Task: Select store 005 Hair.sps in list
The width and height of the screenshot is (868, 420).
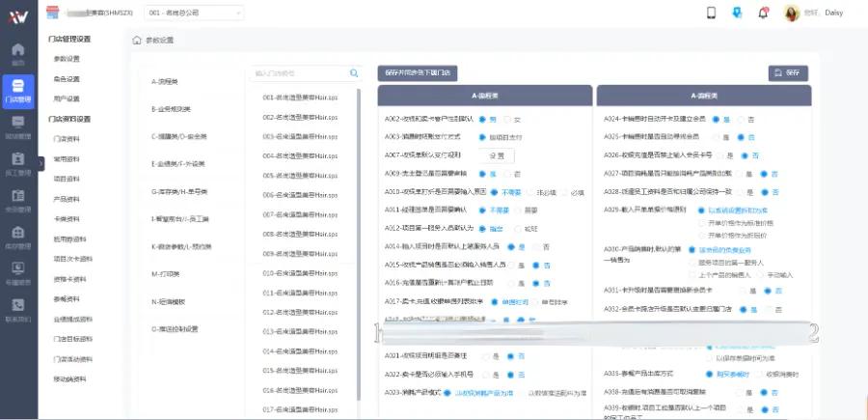Action: click(x=300, y=176)
